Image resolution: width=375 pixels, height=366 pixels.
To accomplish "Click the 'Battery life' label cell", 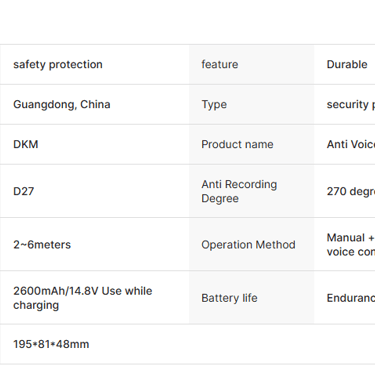I will pos(251,298).
